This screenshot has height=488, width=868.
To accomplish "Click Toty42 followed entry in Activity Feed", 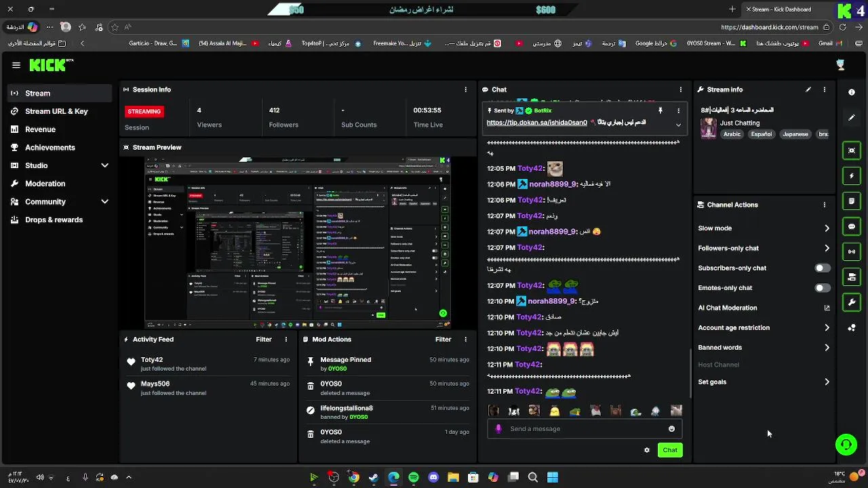I will point(208,364).
